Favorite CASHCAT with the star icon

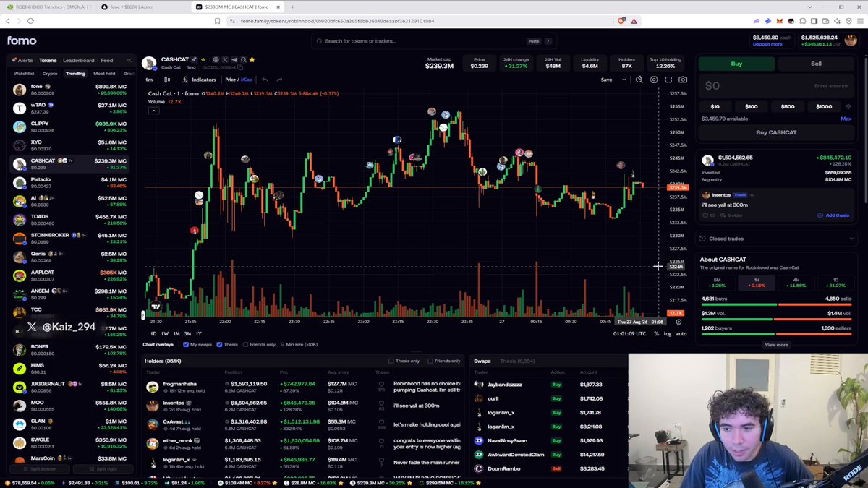(x=252, y=59)
